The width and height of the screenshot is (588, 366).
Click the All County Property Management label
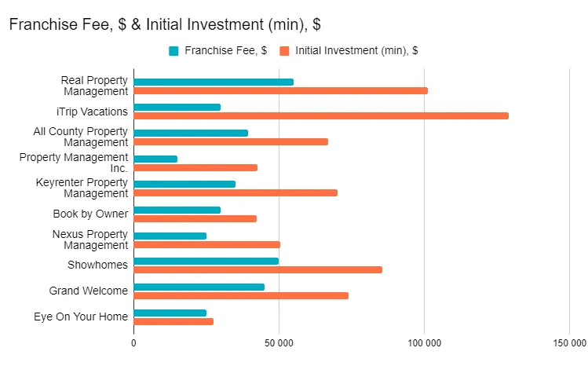pyautogui.click(x=81, y=137)
